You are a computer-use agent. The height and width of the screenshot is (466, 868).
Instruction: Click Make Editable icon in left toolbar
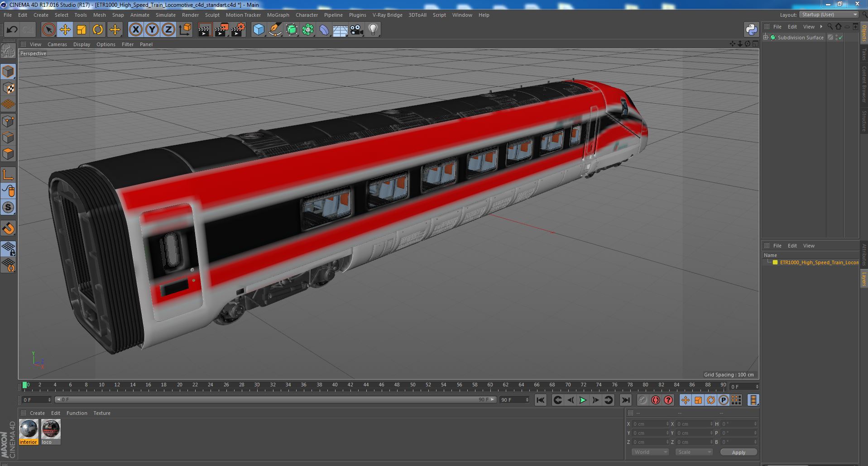[8, 51]
